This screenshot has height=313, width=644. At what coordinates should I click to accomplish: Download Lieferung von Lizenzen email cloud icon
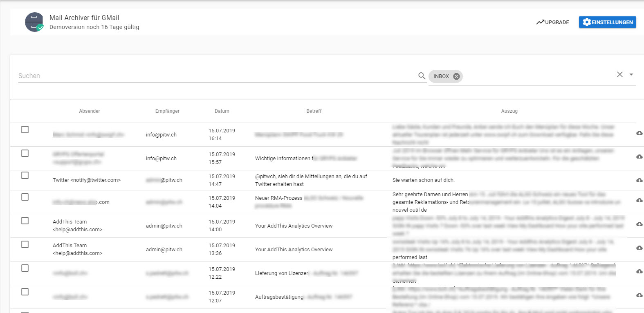coord(640,271)
